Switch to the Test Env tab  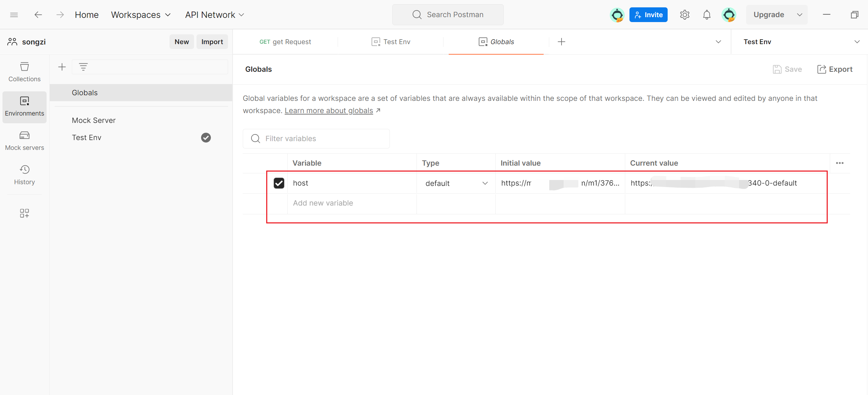pyautogui.click(x=391, y=42)
